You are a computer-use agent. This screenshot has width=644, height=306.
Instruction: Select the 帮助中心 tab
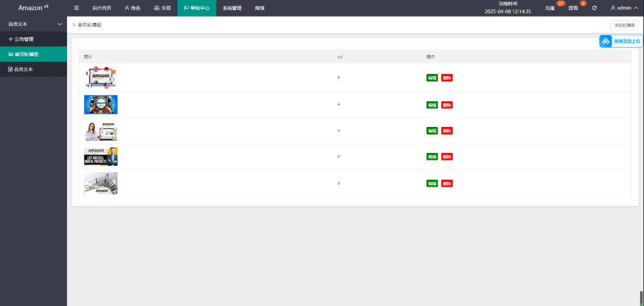(197, 8)
